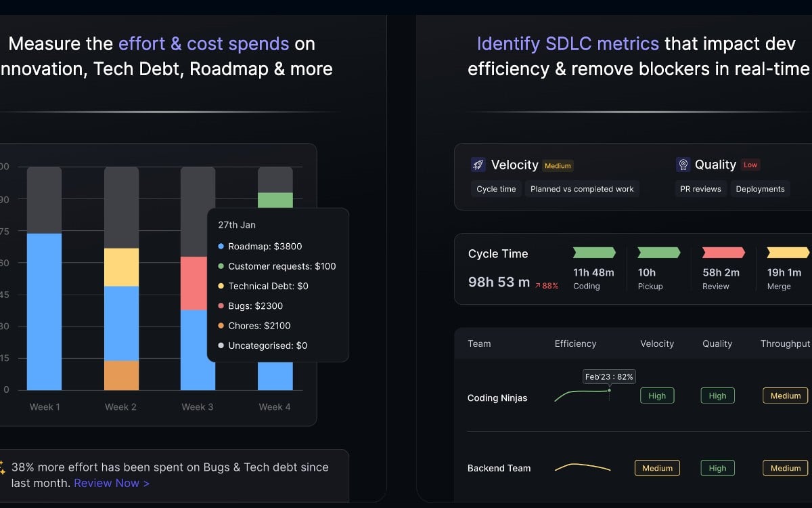Open the Deployments tab under Quality
The width and height of the screenshot is (812, 508).
(761, 189)
